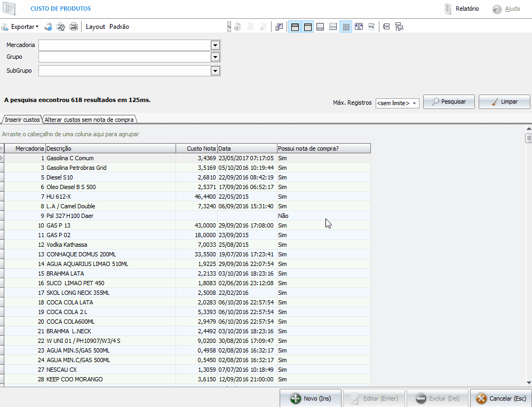Click the first save-layout disk icon

(237, 27)
